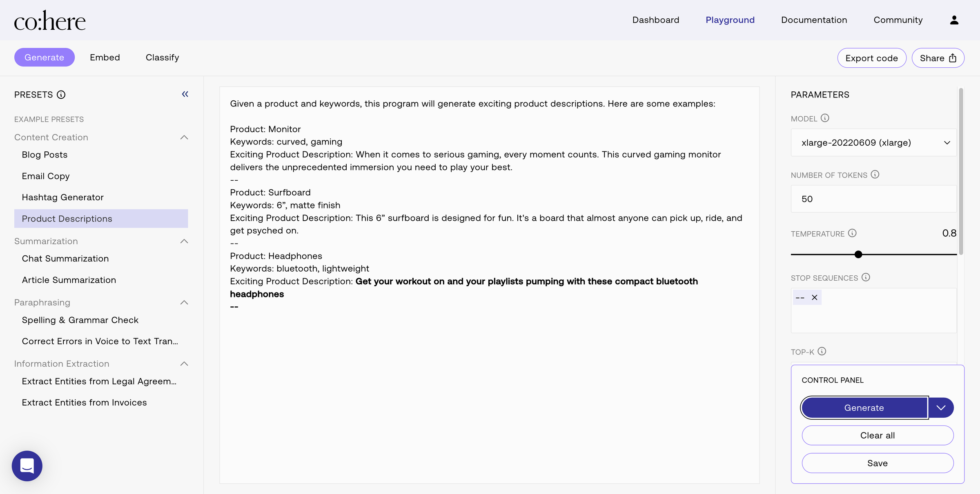Navigate to Documentation
The image size is (980, 494).
[813, 20]
